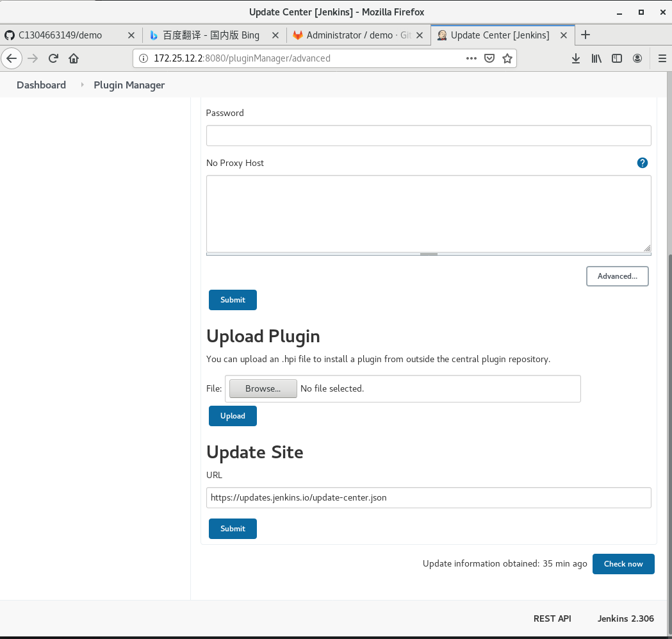Bookmark this page with the star
The image size is (672, 639).
507,58
